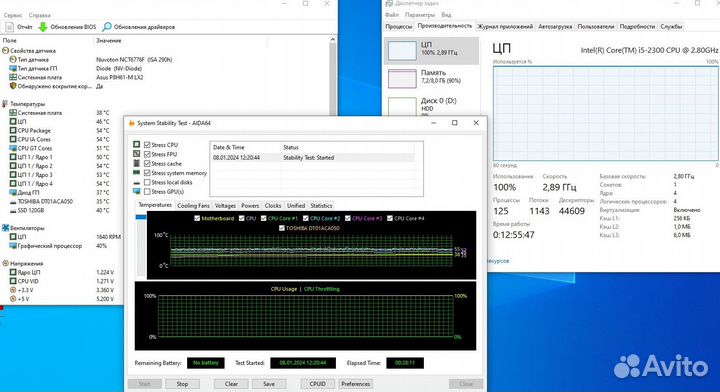
Task: Click the memory module icon beside Stress system memory
Action: pyautogui.click(x=136, y=173)
